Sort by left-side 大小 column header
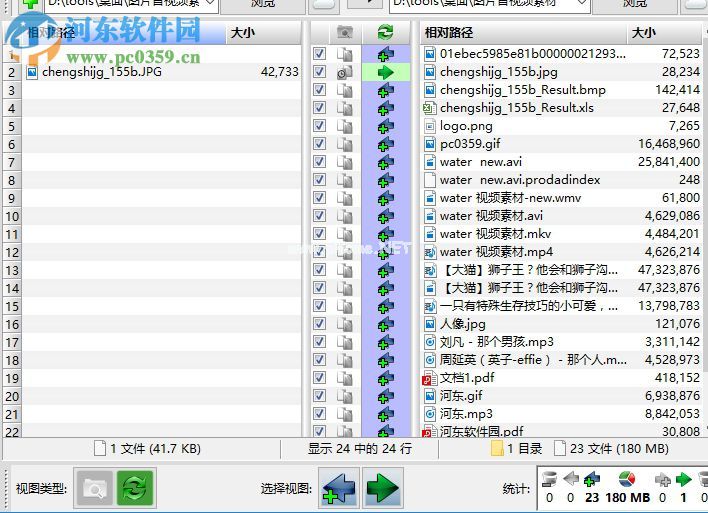The width and height of the screenshot is (708, 513). point(263,33)
